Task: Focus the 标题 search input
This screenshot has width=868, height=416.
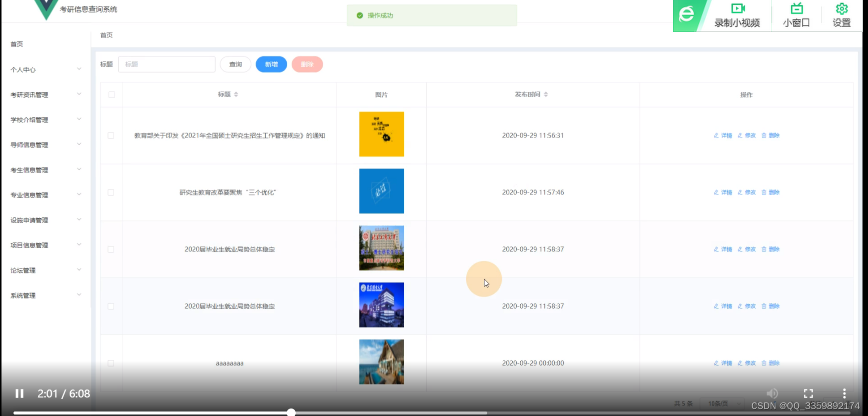Action: [x=167, y=64]
